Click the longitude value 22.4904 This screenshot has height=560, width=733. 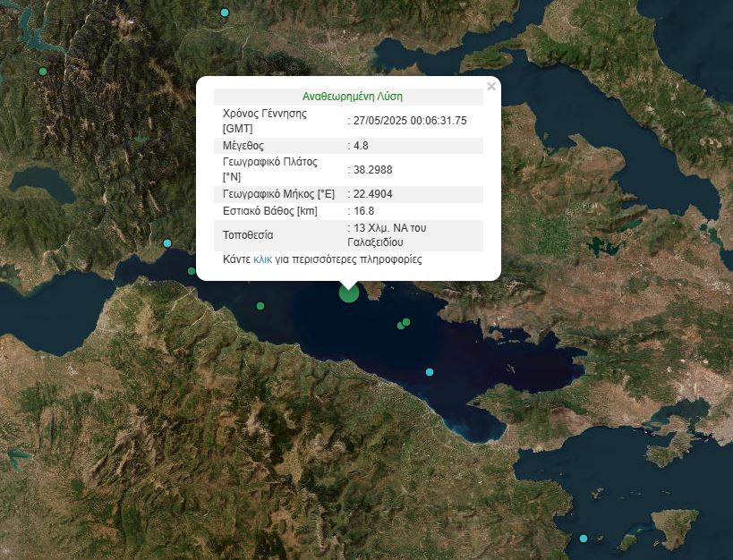coord(372,194)
